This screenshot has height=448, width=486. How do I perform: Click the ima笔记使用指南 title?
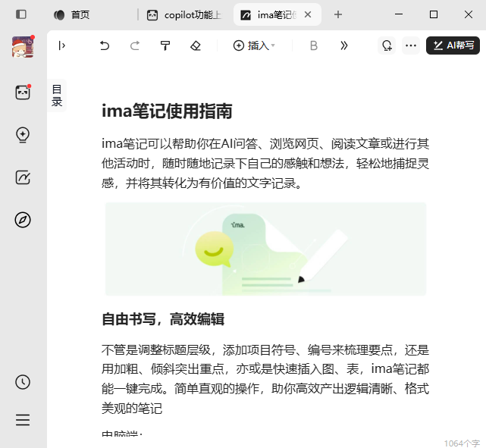pos(167,111)
